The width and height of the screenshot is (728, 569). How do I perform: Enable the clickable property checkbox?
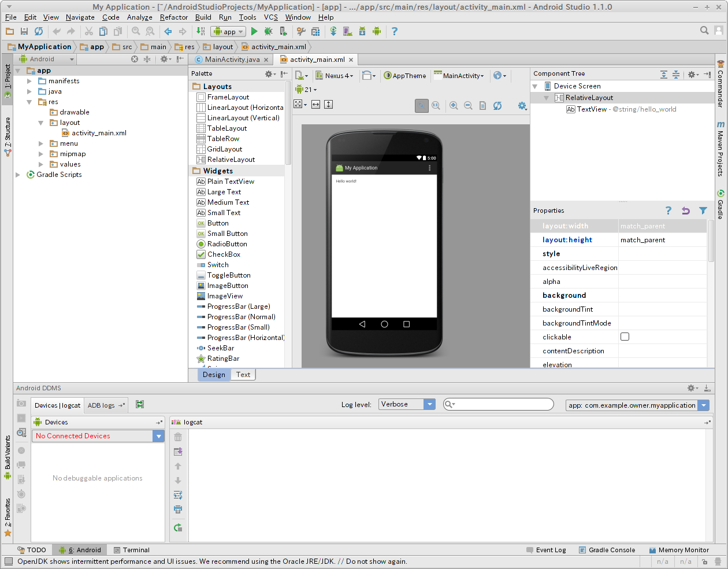click(x=625, y=337)
